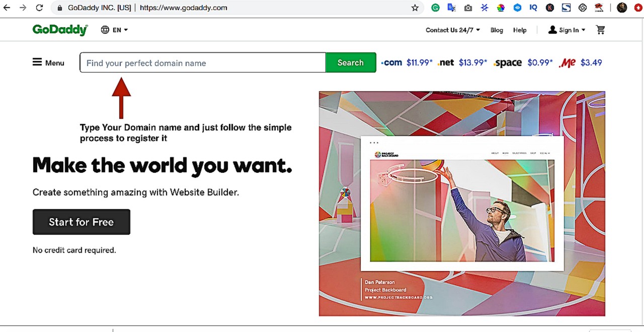644x332 pixels.
Task: Click the GoDaddy logo
Action: [x=60, y=30]
